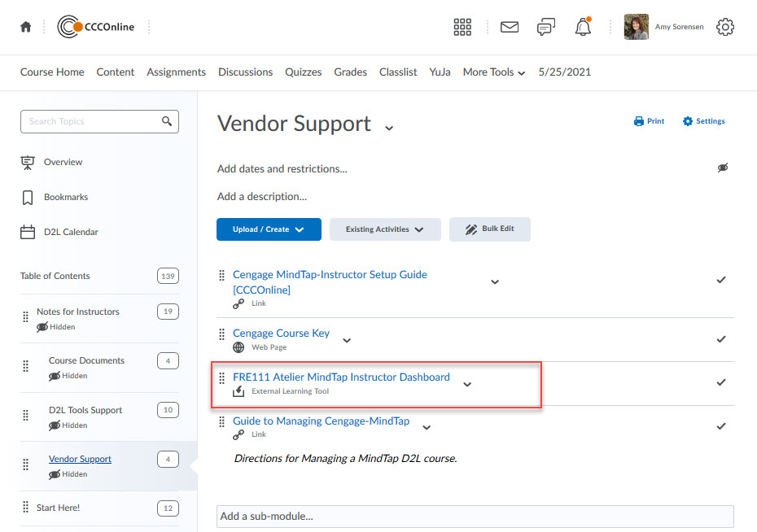757x532 pixels.
Task: Open Discussions in the navbar
Action: coord(245,72)
